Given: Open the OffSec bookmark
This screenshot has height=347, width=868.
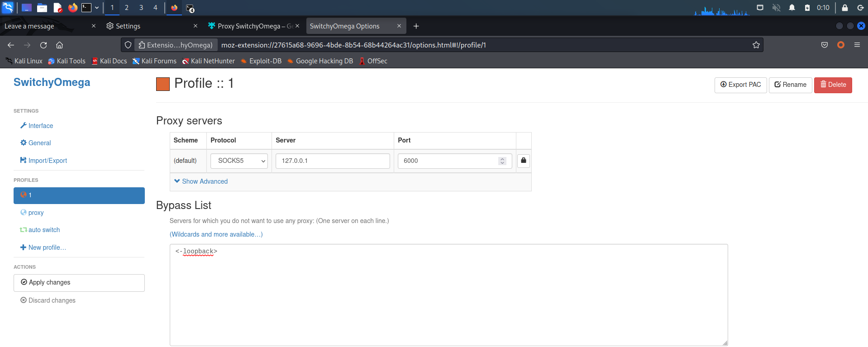Looking at the screenshot, I should [x=373, y=61].
